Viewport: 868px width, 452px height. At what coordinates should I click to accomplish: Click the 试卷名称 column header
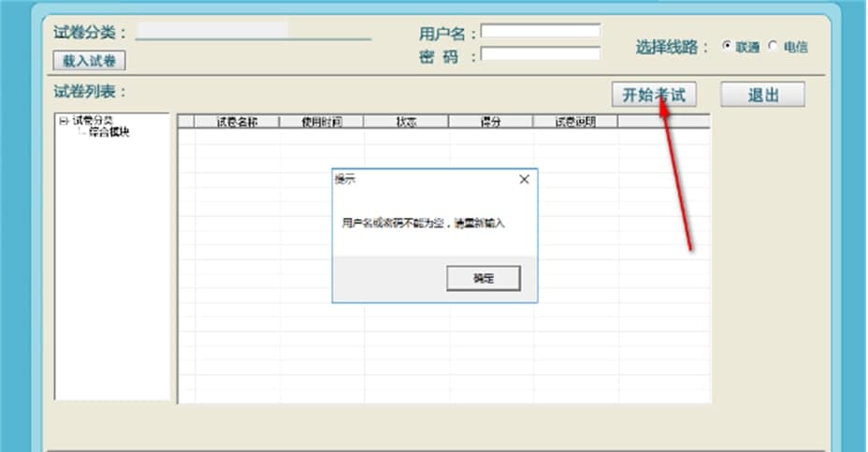point(237,122)
